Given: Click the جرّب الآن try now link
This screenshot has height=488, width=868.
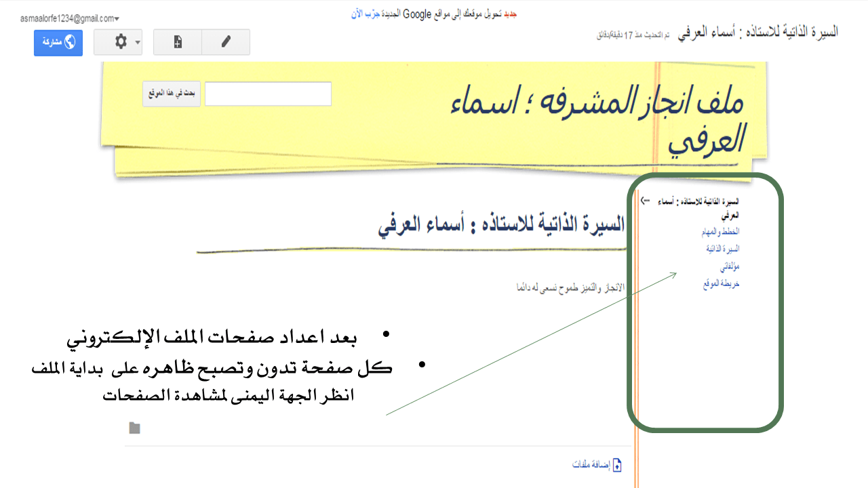Looking at the screenshot, I should click(363, 14).
